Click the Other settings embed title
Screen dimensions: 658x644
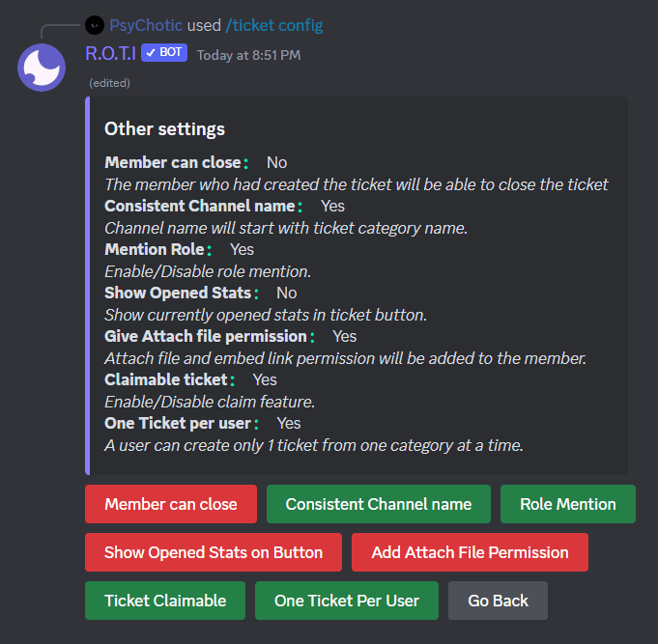164,128
